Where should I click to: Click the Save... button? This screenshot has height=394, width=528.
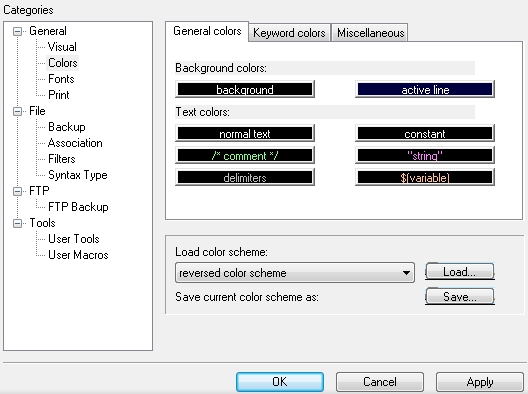(x=460, y=296)
